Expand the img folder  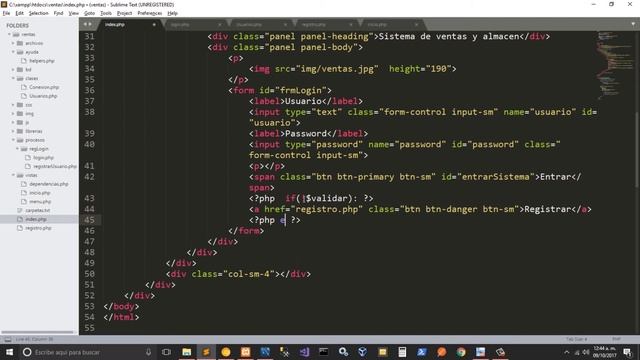pos(13,113)
